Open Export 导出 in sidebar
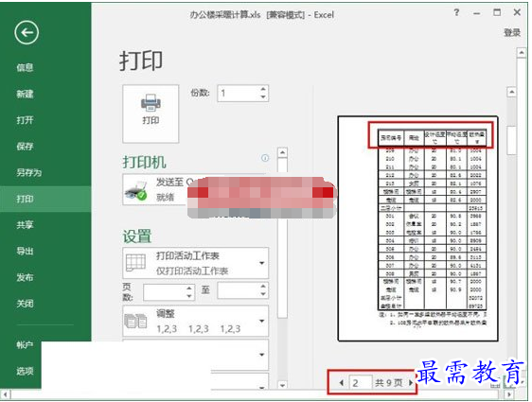This screenshot has height=402, width=532. point(25,252)
